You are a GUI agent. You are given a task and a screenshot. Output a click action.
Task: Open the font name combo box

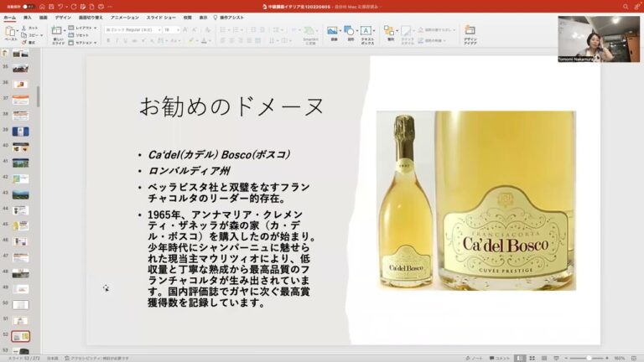point(132,30)
